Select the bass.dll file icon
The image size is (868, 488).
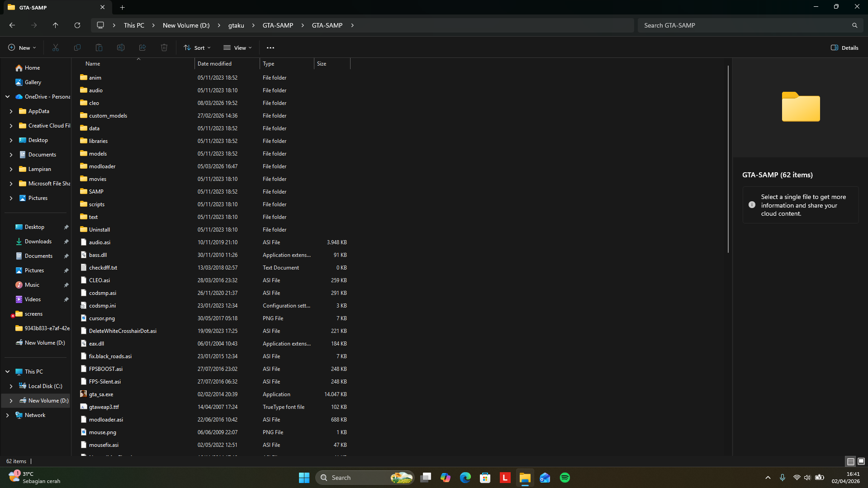pos(84,255)
